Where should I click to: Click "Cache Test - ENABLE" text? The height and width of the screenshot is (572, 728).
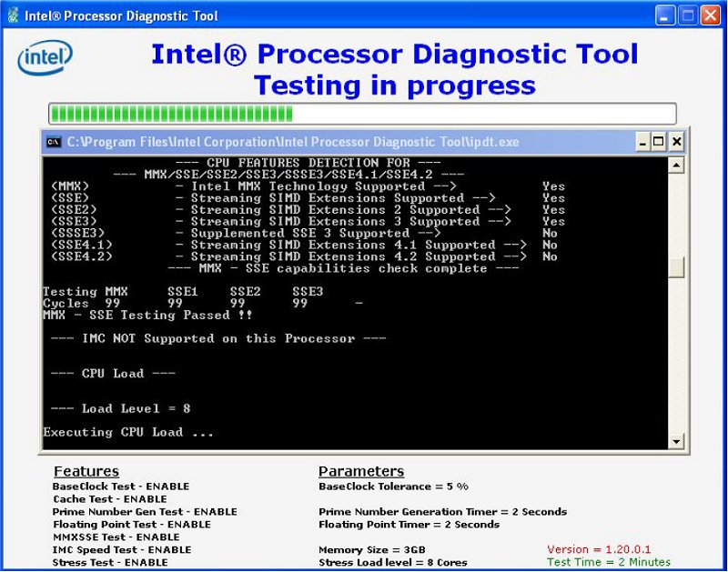110,499
